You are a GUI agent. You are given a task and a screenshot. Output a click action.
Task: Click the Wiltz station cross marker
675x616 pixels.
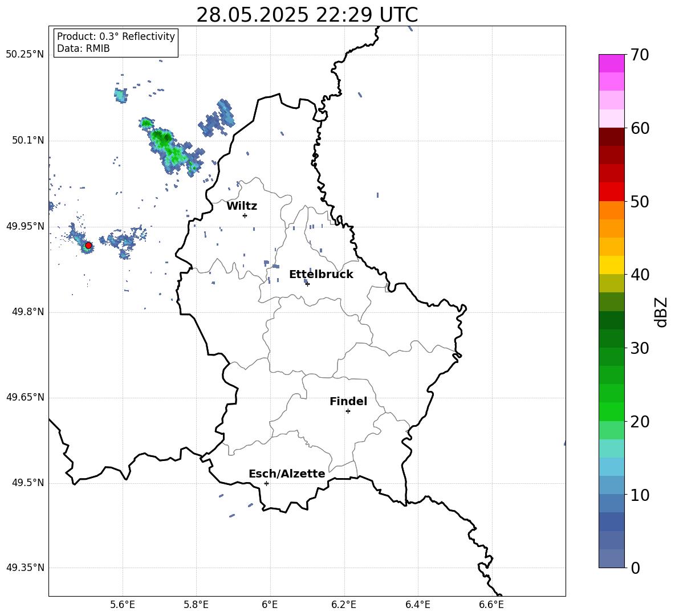click(x=245, y=215)
